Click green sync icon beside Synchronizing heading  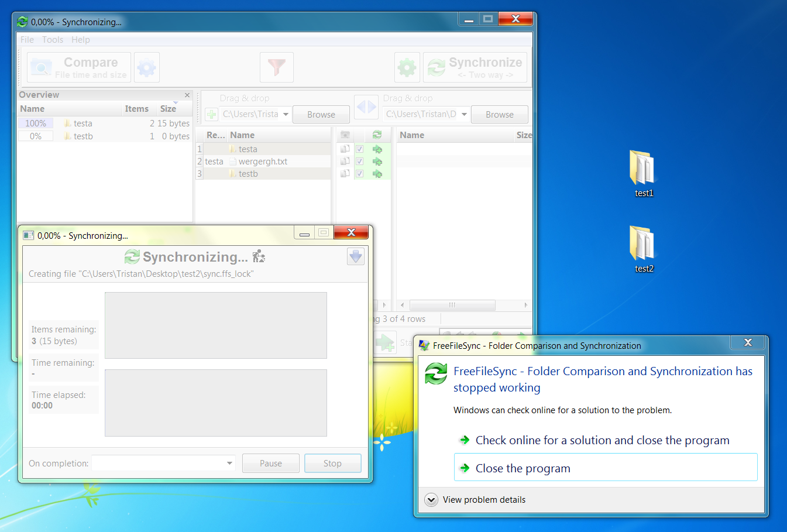[x=132, y=256]
